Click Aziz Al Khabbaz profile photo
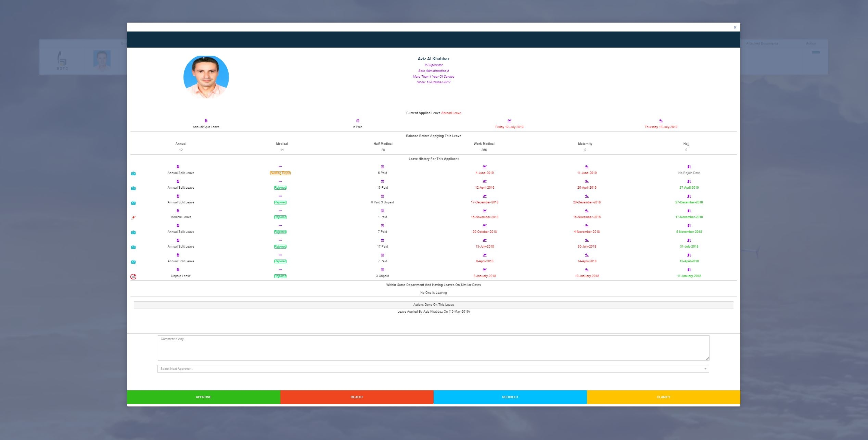 click(x=206, y=77)
